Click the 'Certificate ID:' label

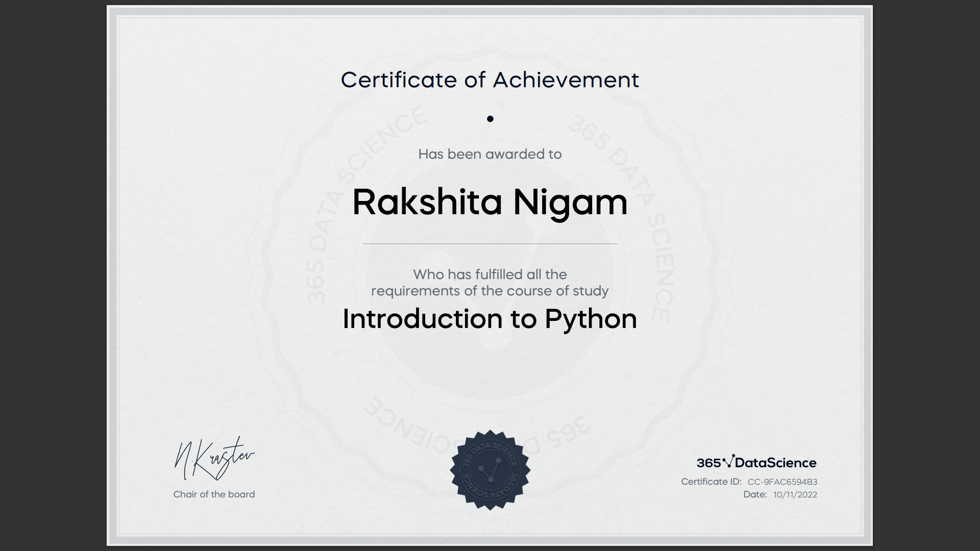coord(711,482)
